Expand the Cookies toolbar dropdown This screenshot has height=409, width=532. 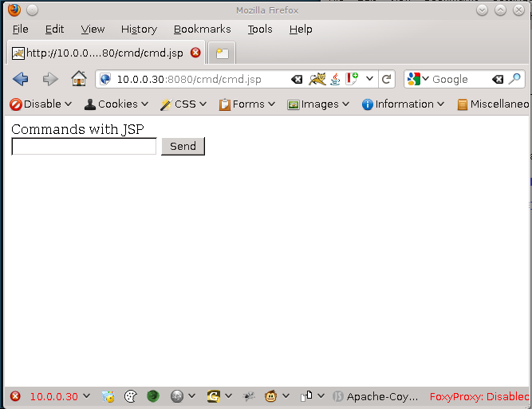tap(116, 104)
